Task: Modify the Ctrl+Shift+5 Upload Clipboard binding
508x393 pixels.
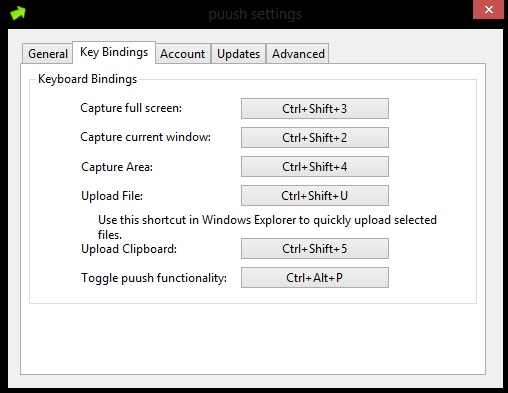Action: pos(315,249)
